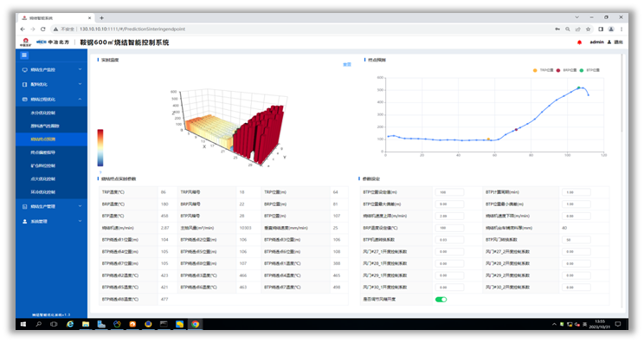Screen dimensions: 644x343
Task: Collapse the 烧结过程优化 submenu chevron
Action: [x=80, y=99]
